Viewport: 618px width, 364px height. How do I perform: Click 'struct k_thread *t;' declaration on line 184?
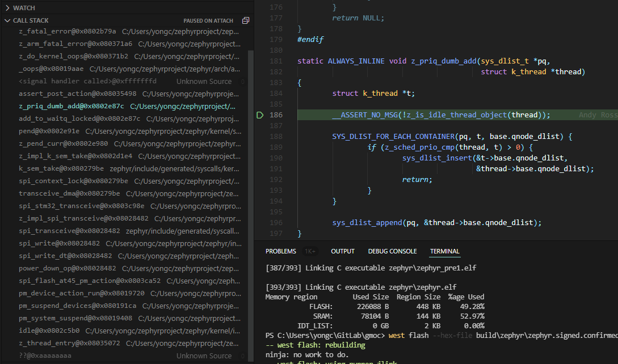[373, 94]
